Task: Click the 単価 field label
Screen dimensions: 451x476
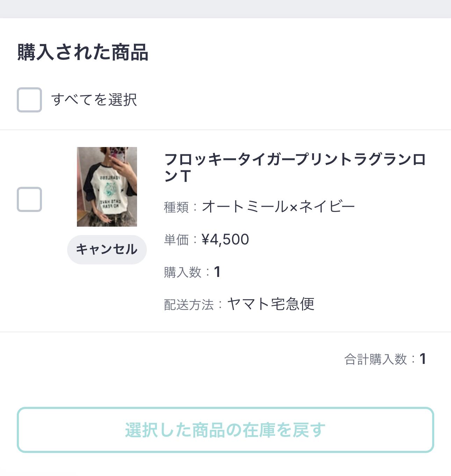Action: pyautogui.click(x=176, y=240)
